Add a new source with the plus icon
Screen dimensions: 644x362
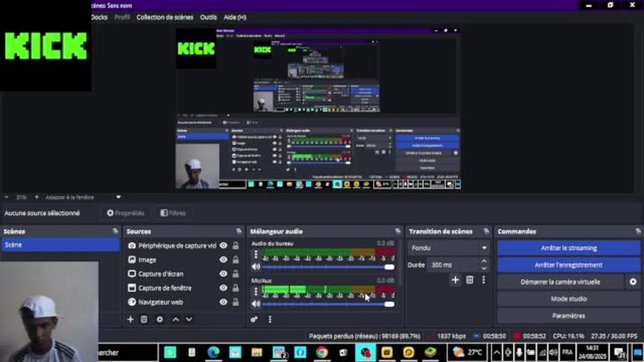[130, 319]
